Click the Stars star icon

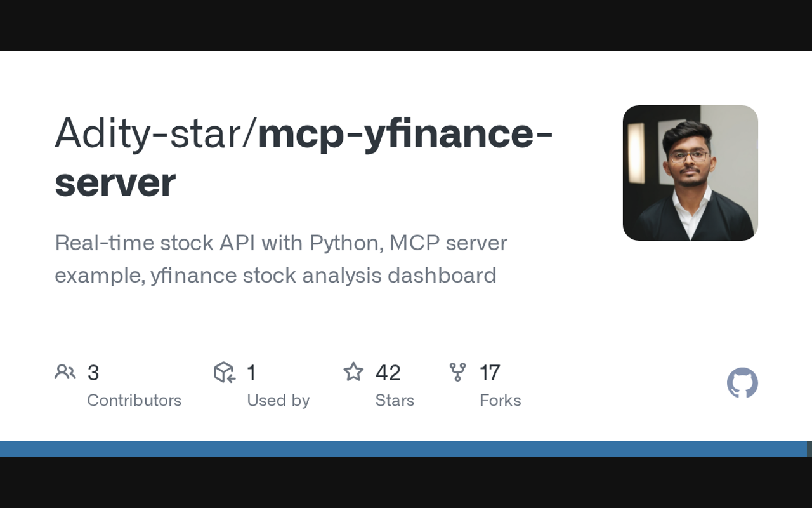pos(353,372)
